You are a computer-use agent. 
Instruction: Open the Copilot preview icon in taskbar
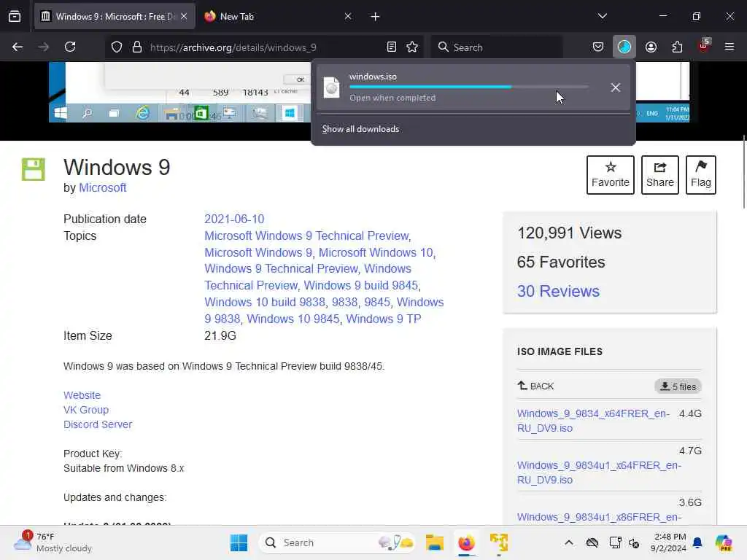point(724,542)
